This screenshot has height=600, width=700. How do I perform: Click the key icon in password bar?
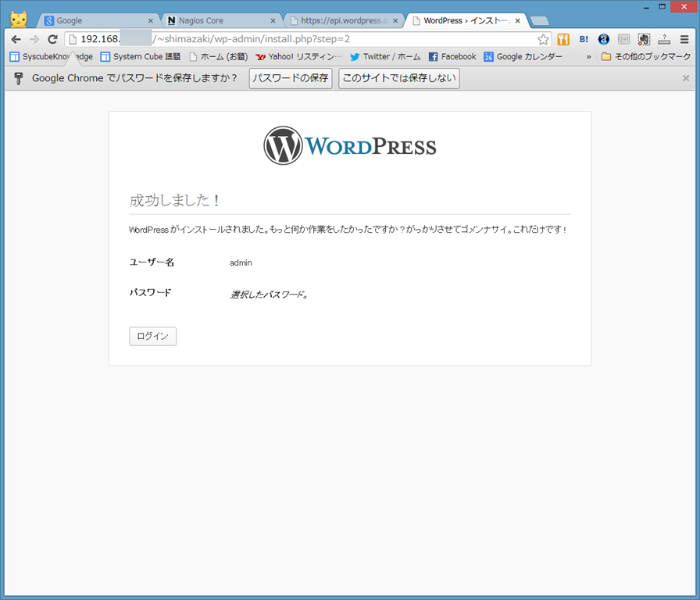click(18, 79)
